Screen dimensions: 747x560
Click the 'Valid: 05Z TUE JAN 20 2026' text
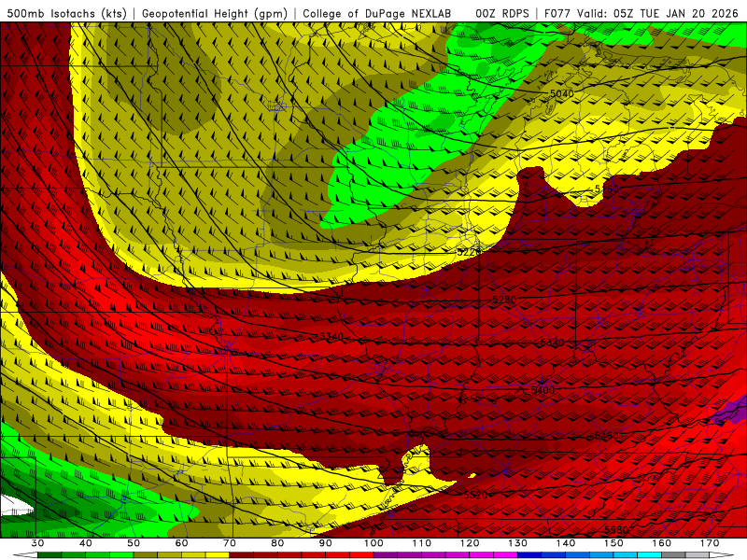coord(658,13)
